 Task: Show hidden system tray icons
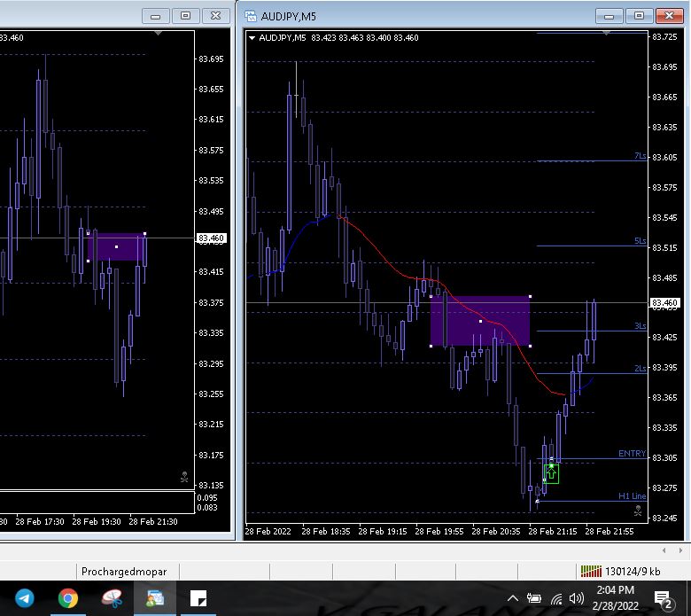pyautogui.click(x=511, y=598)
